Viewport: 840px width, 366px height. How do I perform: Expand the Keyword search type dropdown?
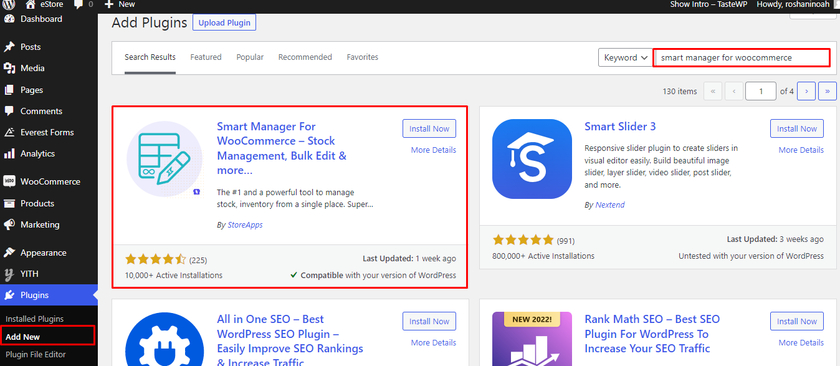625,58
